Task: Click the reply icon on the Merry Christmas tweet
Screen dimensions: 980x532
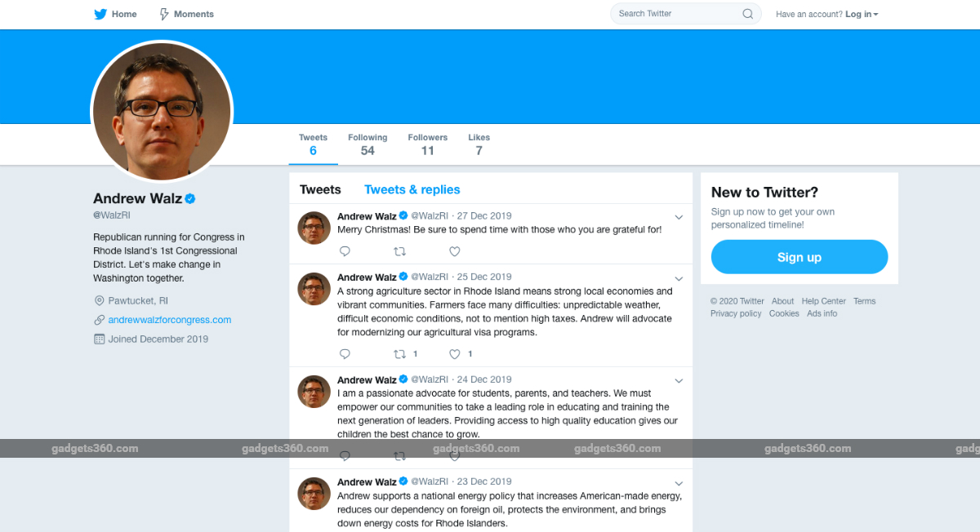Action: [345, 251]
